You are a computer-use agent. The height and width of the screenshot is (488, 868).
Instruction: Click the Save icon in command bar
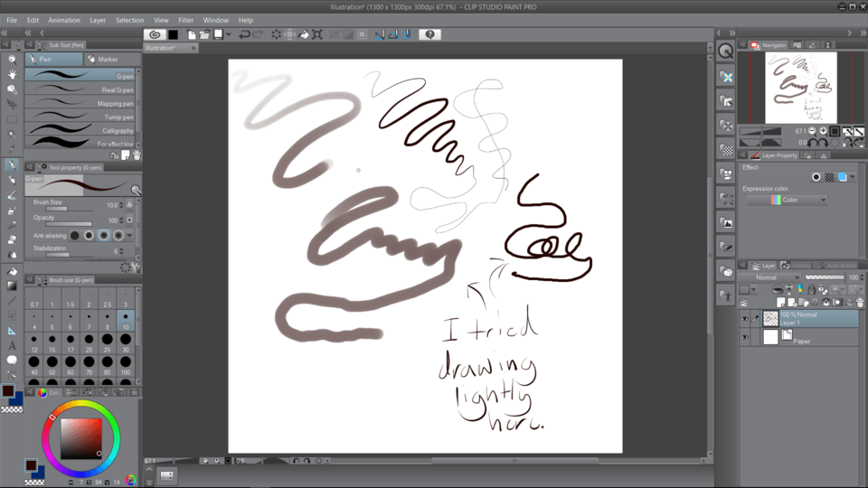(x=219, y=34)
